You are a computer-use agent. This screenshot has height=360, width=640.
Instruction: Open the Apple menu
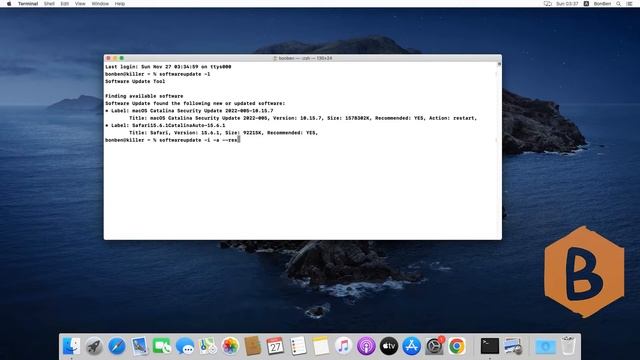[x=9, y=4]
